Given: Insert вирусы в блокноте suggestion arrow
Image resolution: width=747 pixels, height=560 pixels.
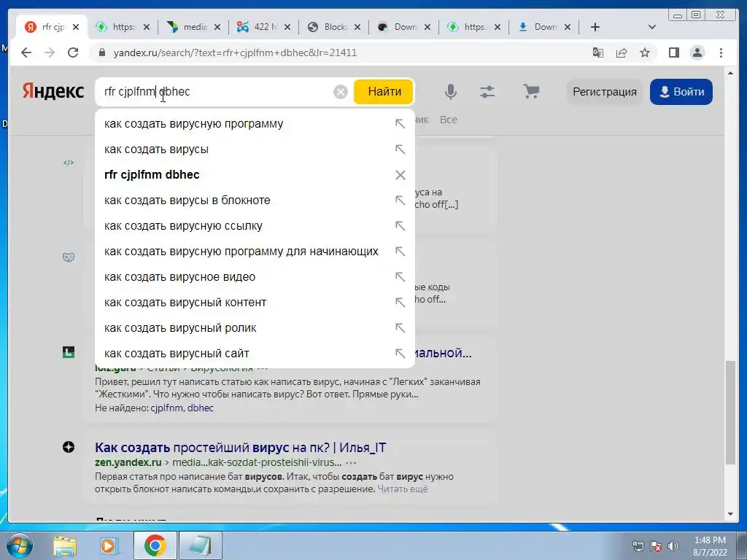Looking at the screenshot, I should click(x=400, y=200).
